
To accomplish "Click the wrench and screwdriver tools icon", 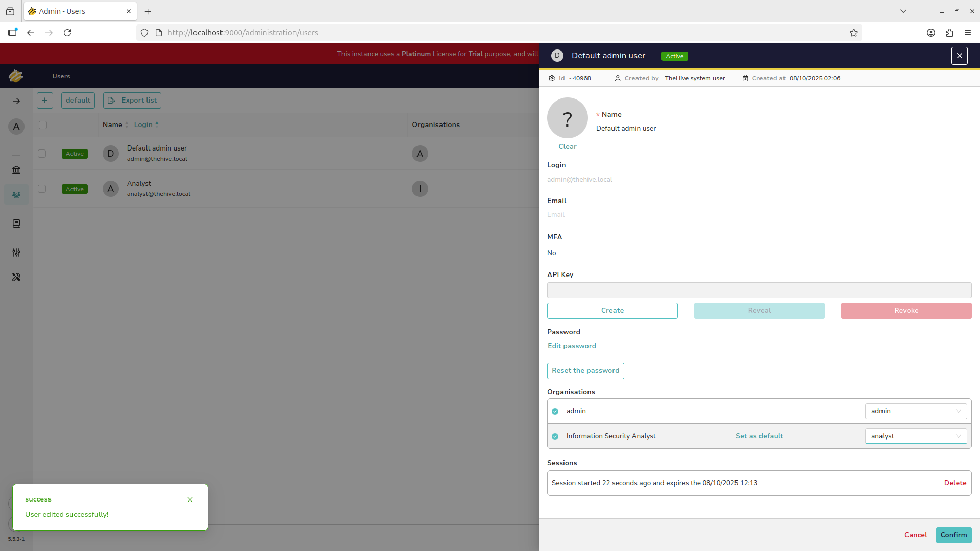I will tap(16, 277).
